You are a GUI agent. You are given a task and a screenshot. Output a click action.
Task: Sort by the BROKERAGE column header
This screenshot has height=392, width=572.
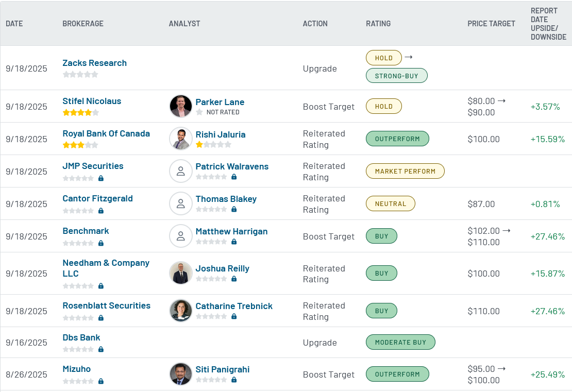point(83,24)
